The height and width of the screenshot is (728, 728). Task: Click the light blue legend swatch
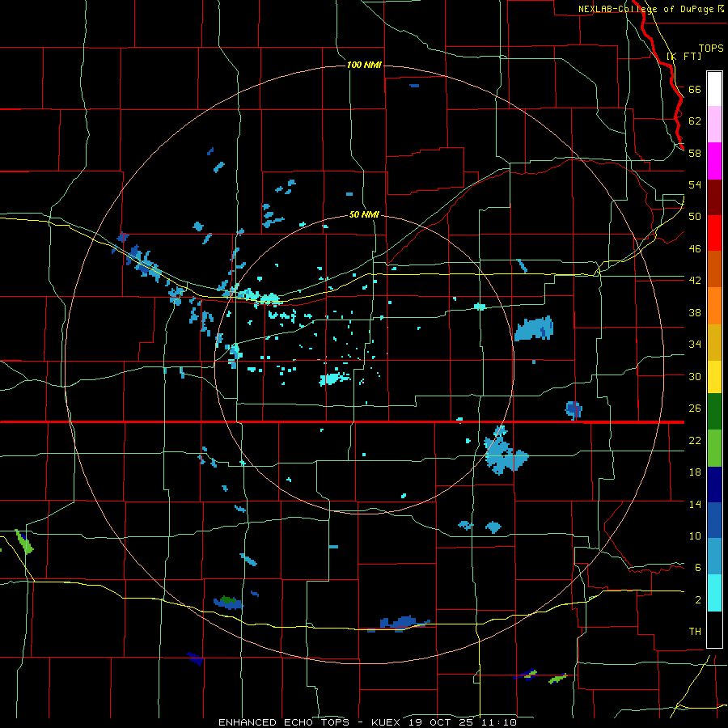pyautogui.click(x=714, y=557)
